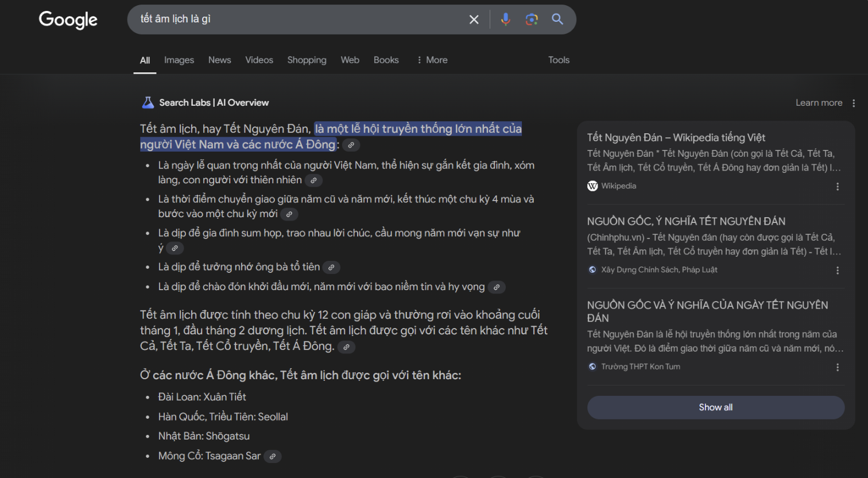868x478 pixels.
Task: Switch to the Images tab
Action: pyautogui.click(x=179, y=60)
